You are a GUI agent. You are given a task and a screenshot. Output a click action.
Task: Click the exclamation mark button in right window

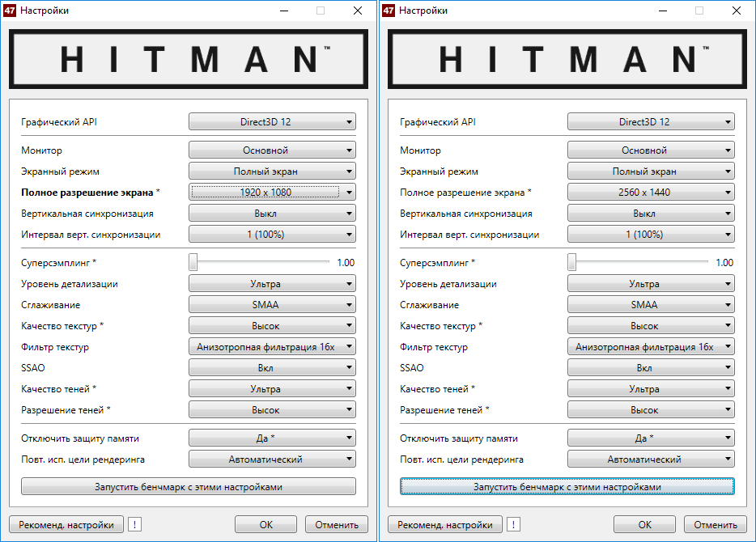point(514,525)
